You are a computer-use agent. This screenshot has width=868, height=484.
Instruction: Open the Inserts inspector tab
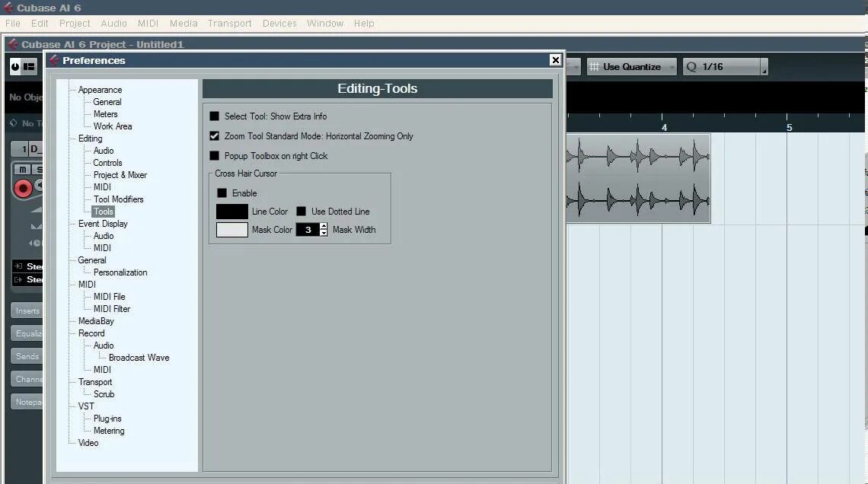(27, 310)
